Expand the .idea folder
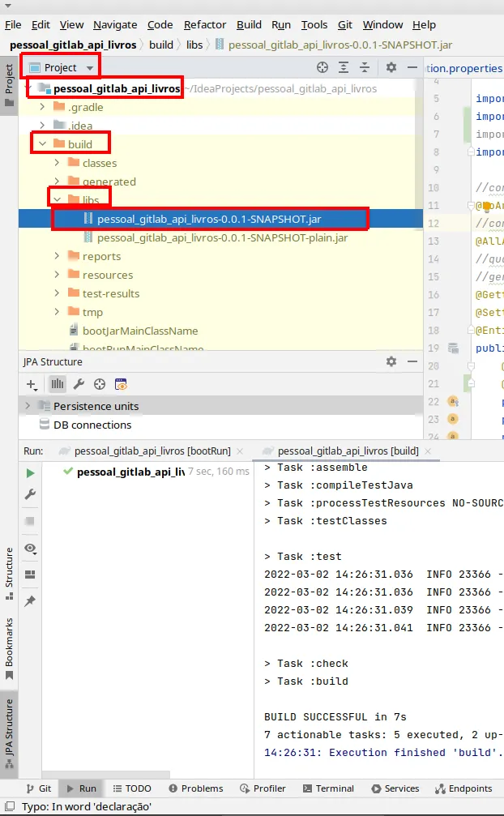Viewport: 504px width, 816px height. [x=43, y=126]
